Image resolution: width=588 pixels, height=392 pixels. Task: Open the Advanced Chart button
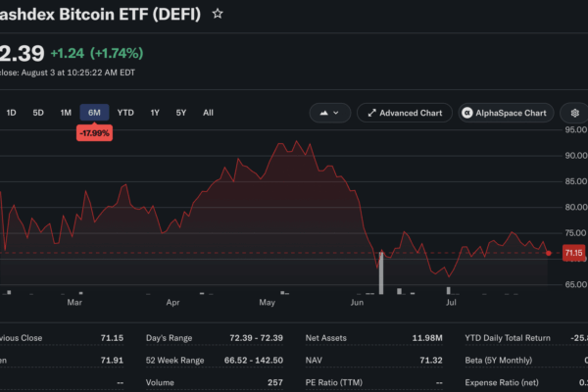405,113
